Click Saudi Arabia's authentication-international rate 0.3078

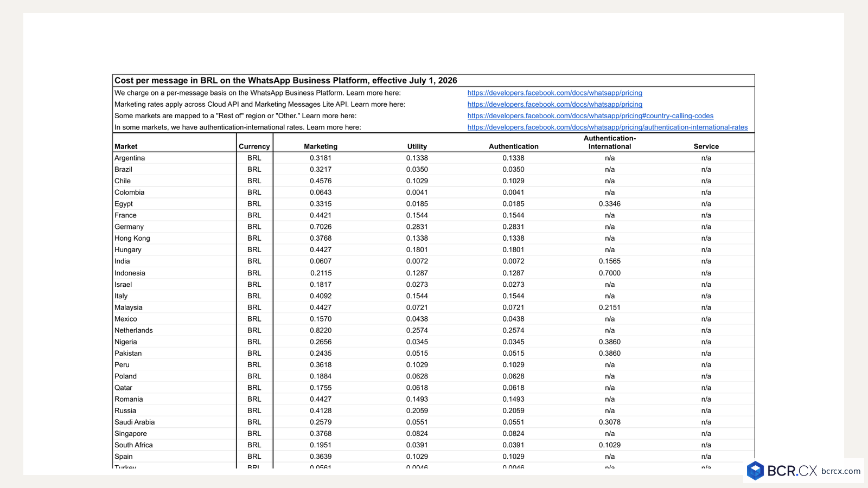(610, 422)
